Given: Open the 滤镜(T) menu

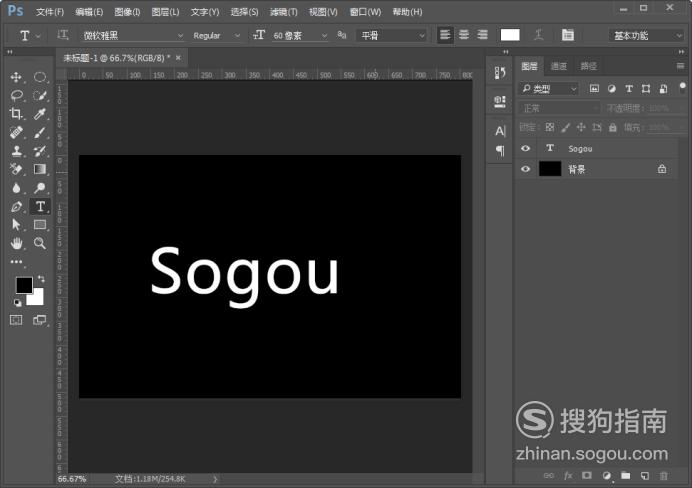Looking at the screenshot, I should pyautogui.click(x=284, y=12).
